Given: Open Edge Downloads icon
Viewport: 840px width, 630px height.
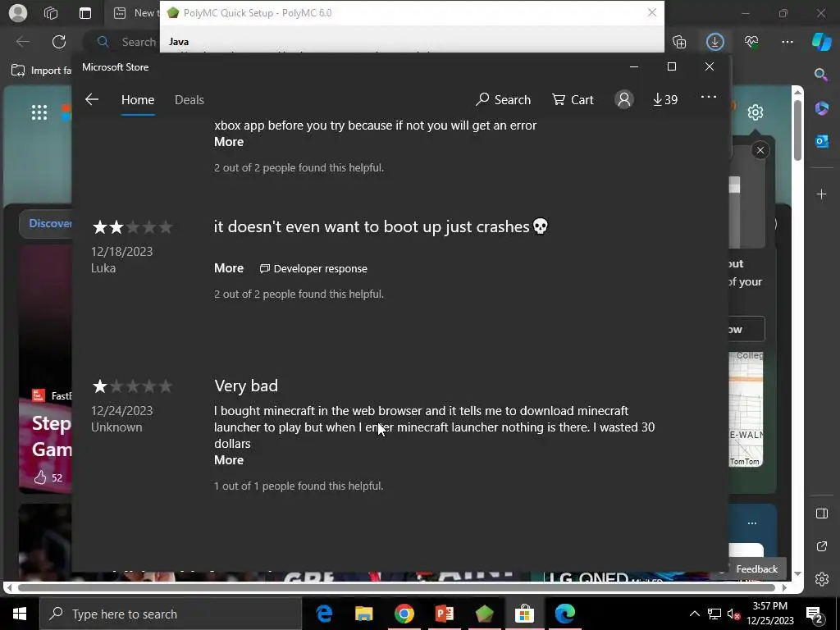Looking at the screenshot, I should tap(715, 42).
